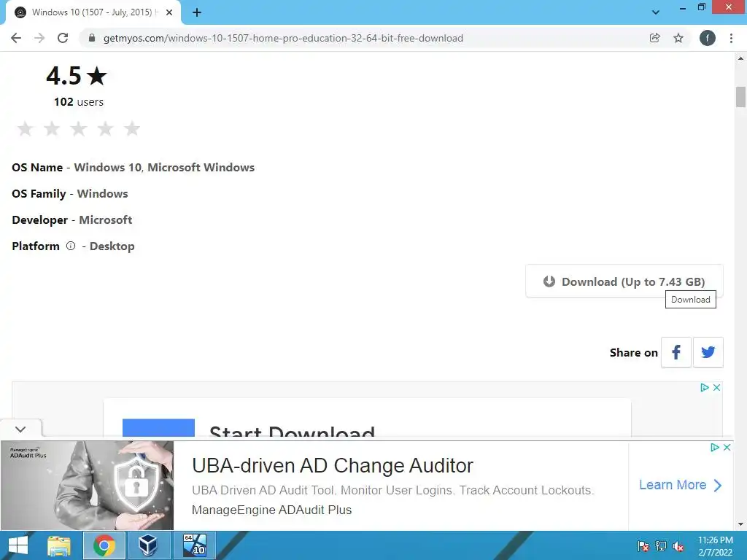Screen dimensions: 747x560
Task: Click ManageEngine ADAudit Plus advertiser text
Action: point(271,510)
